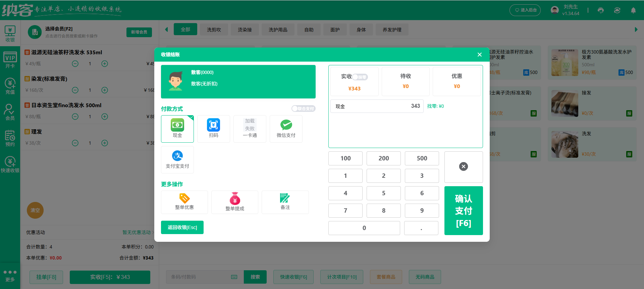Click 无码商品 button
Viewport: 644px width, 289px height.
point(425,277)
